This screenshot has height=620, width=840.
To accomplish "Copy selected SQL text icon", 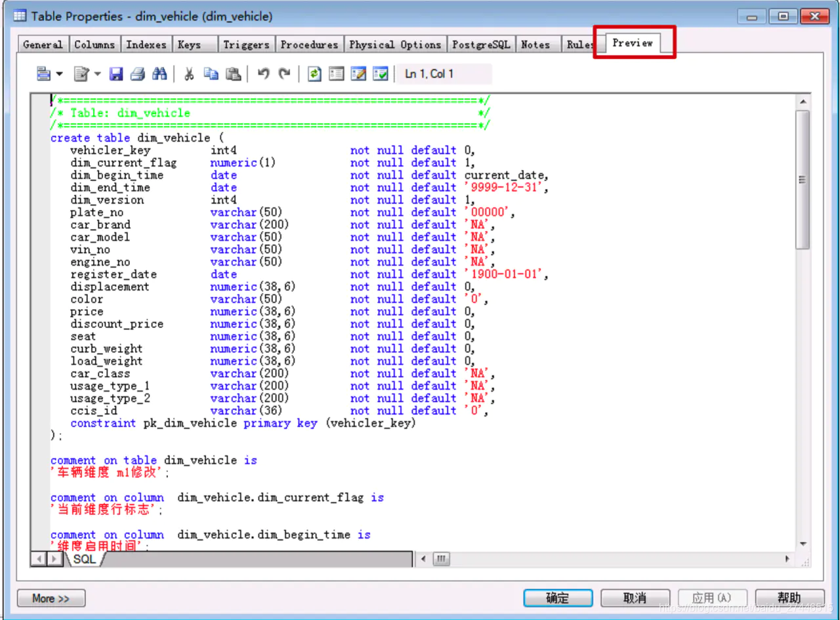I will click(x=211, y=74).
